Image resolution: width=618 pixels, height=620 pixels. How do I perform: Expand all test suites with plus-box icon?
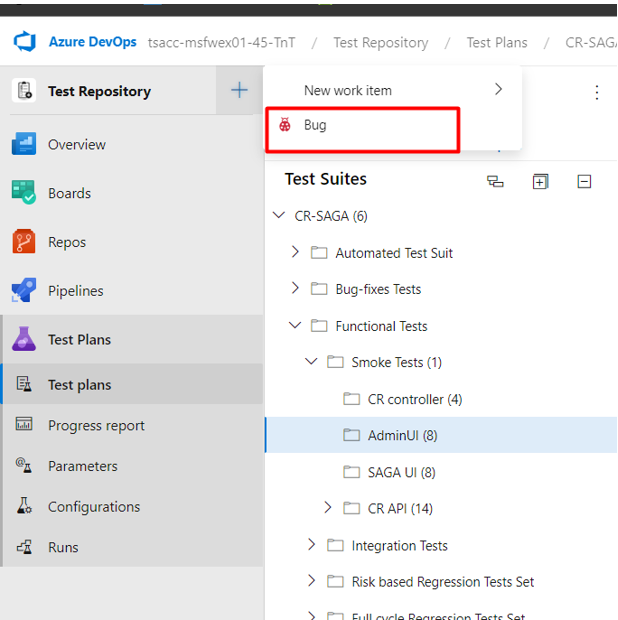tap(540, 182)
